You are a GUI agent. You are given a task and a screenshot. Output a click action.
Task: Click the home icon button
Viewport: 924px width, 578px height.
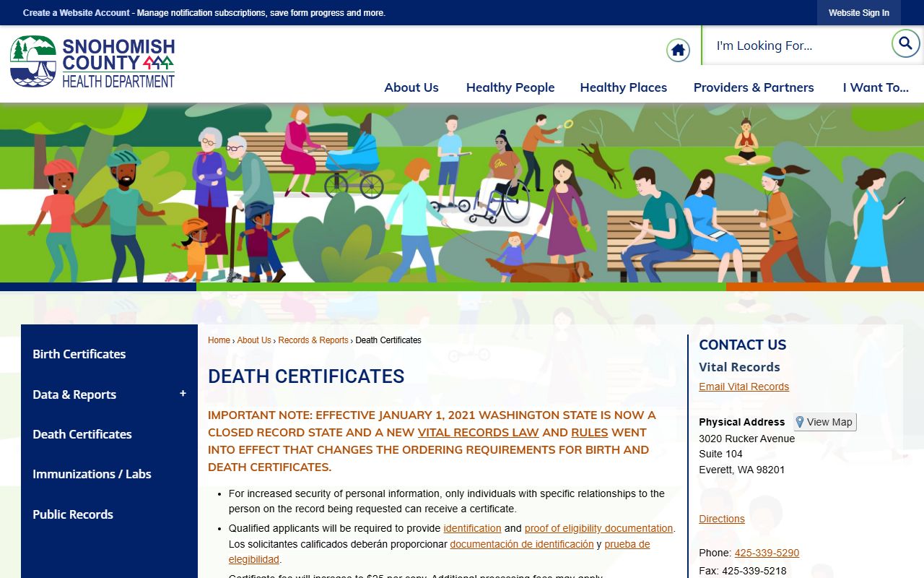pos(678,50)
